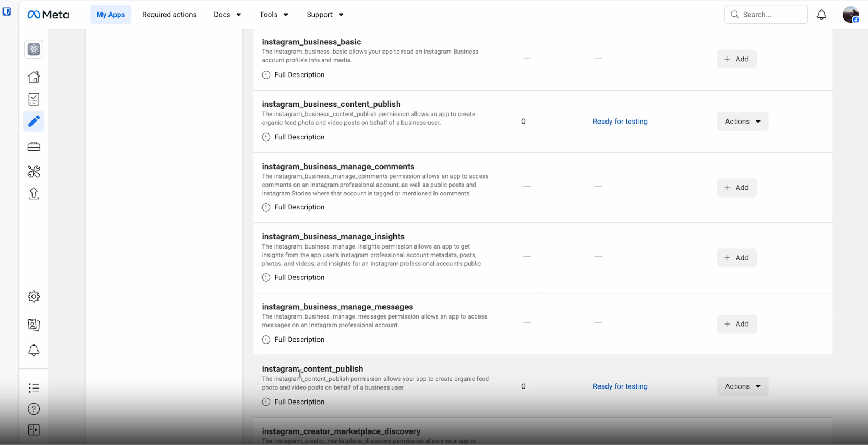Click Ready for testing for instagram_content_publish
The width and height of the screenshot is (868, 445).
pyautogui.click(x=620, y=386)
